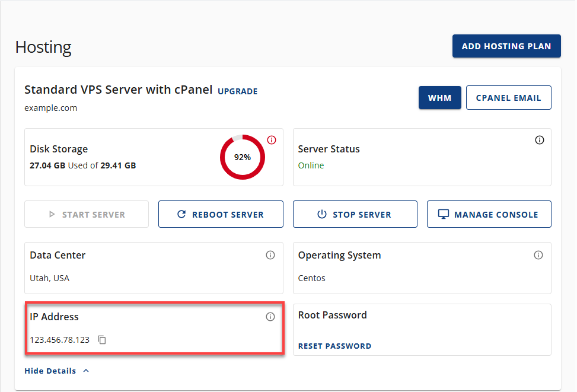
Task: Open the Disk Storage info icon
Action: pos(272,140)
